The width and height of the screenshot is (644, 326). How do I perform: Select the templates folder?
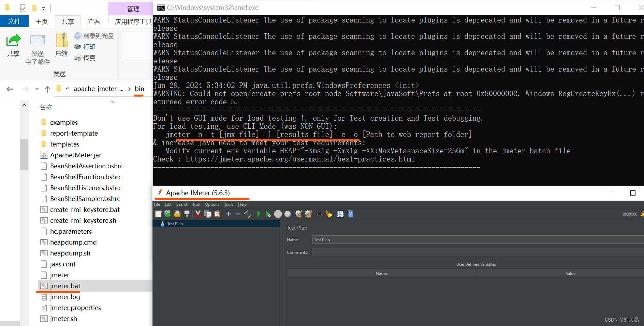point(64,144)
